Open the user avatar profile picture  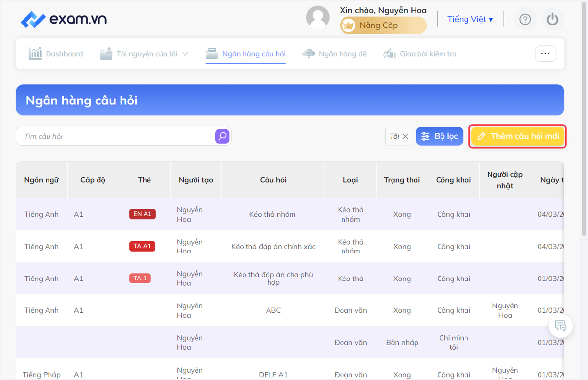pyautogui.click(x=318, y=18)
